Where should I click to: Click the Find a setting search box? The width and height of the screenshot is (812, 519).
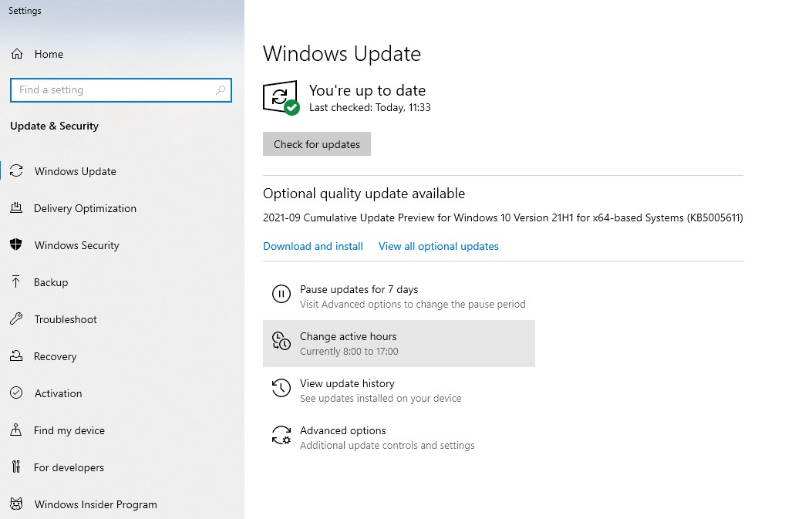(x=112, y=90)
